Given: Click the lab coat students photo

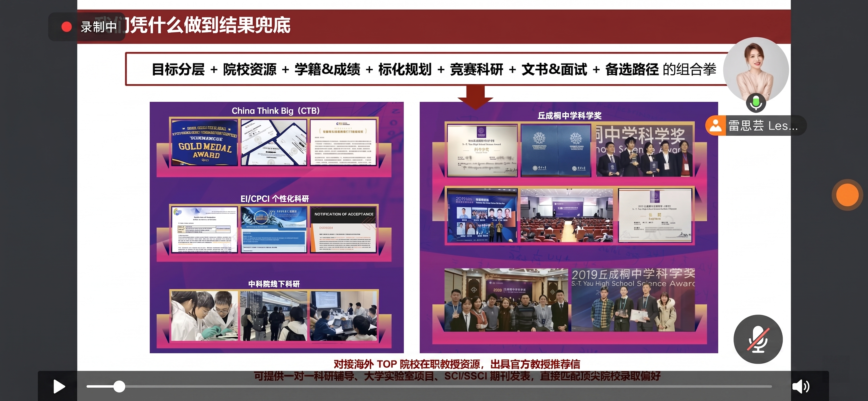Looking at the screenshot, I should pyautogui.click(x=204, y=316).
